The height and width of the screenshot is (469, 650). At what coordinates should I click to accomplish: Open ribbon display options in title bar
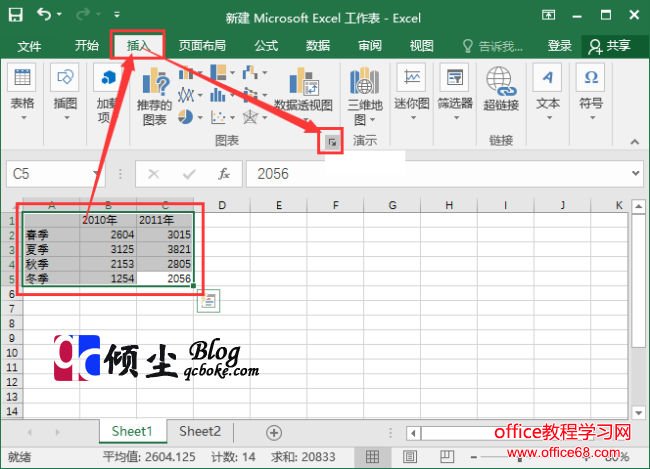tap(548, 15)
